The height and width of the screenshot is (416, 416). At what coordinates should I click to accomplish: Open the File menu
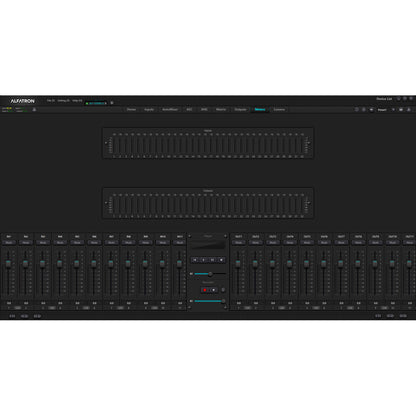(50, 100)
